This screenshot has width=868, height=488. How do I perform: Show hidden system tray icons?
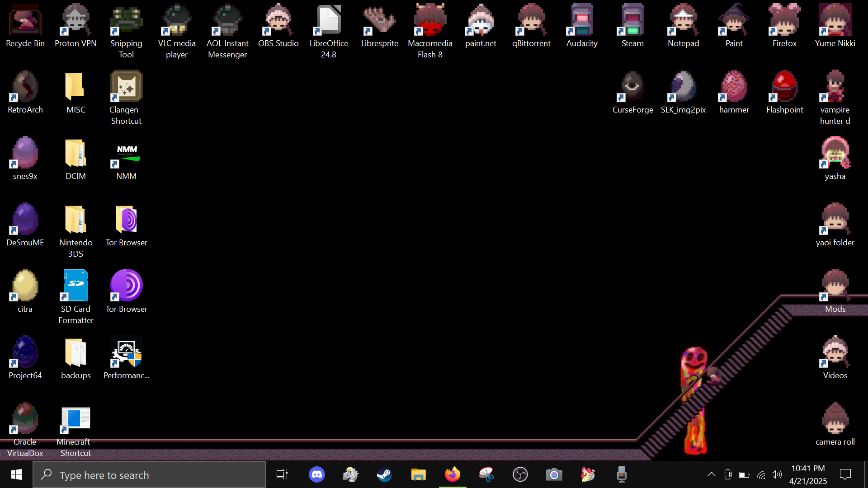(711, 474)
